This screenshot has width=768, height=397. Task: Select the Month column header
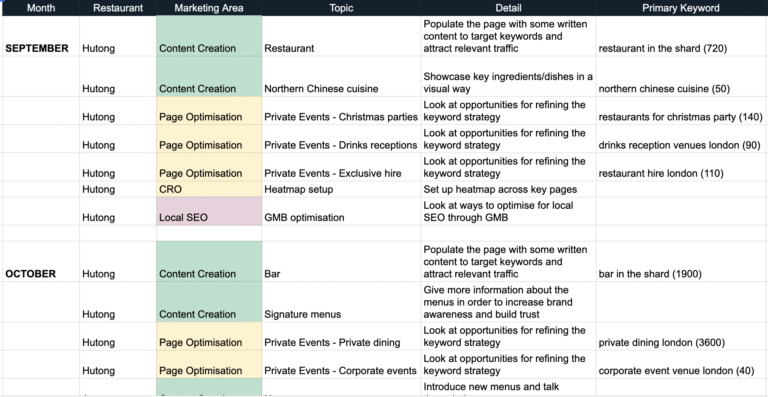pyautogui.click(x=41, y=8)
